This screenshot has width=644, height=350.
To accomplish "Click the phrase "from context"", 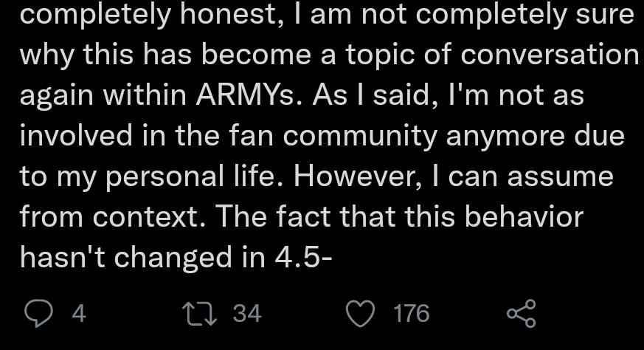I will (x=117, y=217).
